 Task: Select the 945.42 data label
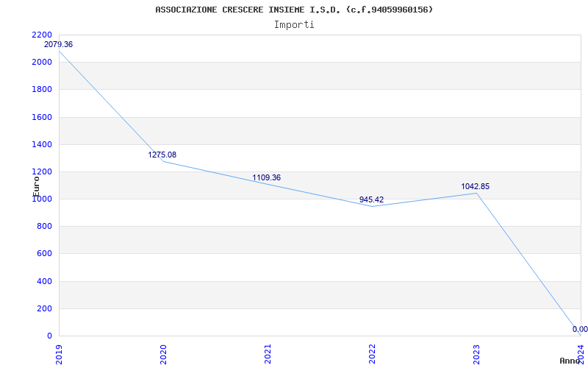coord(371,199)
